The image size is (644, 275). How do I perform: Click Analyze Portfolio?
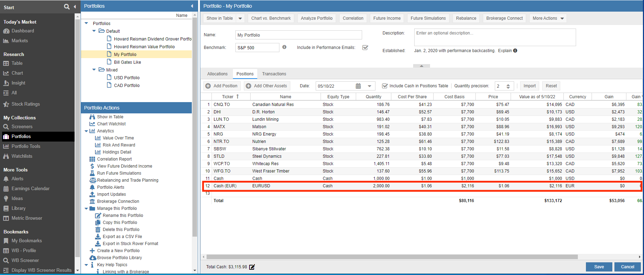(x=317, y=18)
